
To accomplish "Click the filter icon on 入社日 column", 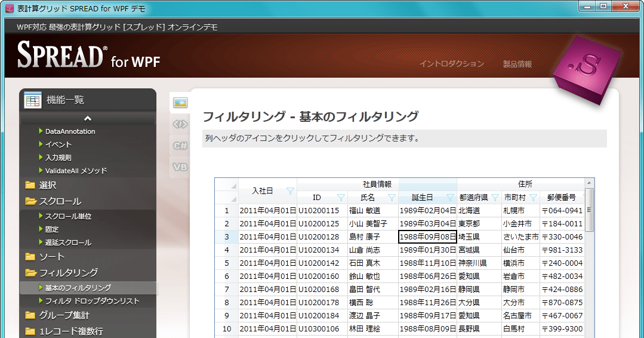I will pyautogui.click(x=290, y=191).
